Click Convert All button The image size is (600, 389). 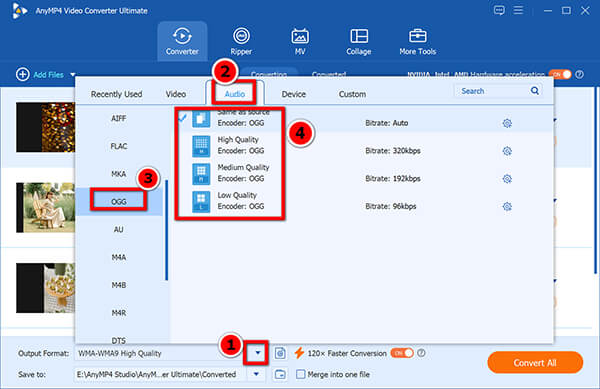tap(535, 363)
